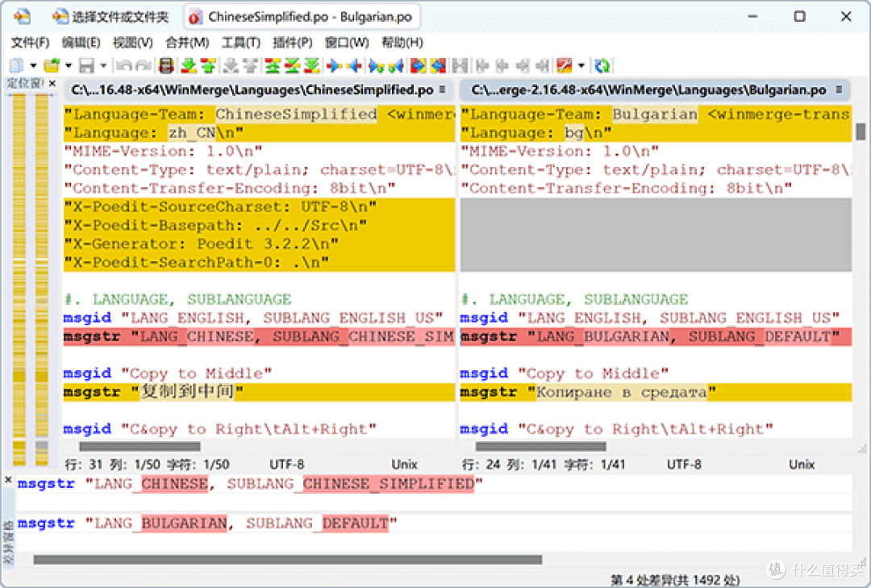Open the 插件(P) menu
Screen dimensions: 871x588
pyautogui.click(x=292, y=42)
